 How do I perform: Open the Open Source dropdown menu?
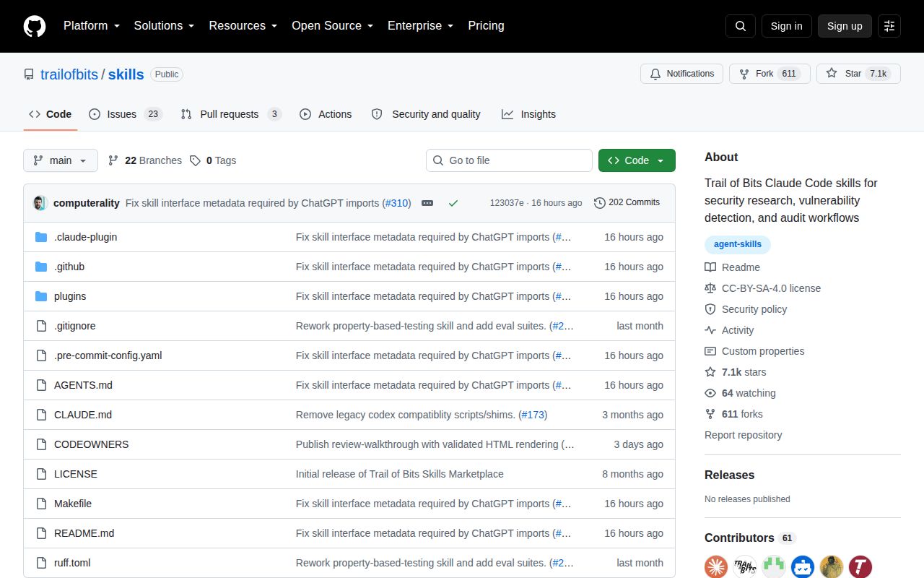coord(333,26)
